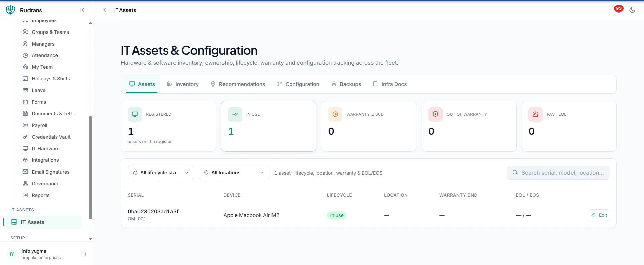The width and height of the screenshot is (644, 265).
Task: Click the In Use stat card
Action: click(x=268, y=126)
